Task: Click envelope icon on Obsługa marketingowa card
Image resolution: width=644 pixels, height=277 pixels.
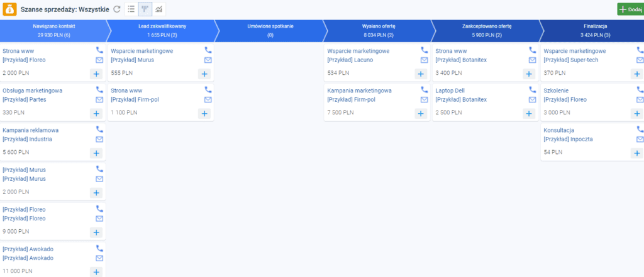Action: tap(99, 100)
